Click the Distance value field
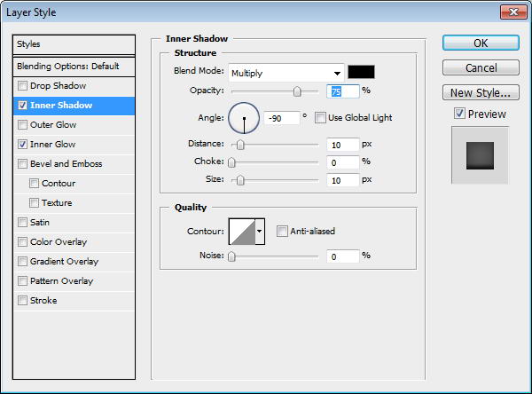 click(342, 145)
